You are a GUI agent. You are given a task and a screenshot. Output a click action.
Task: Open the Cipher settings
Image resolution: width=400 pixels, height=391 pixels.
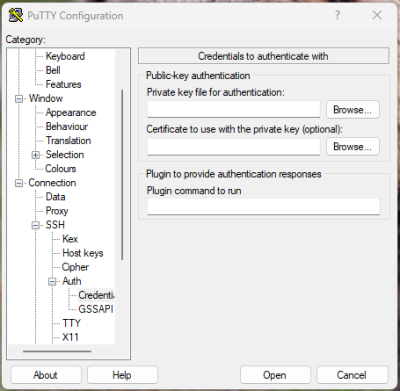point(75,267)
